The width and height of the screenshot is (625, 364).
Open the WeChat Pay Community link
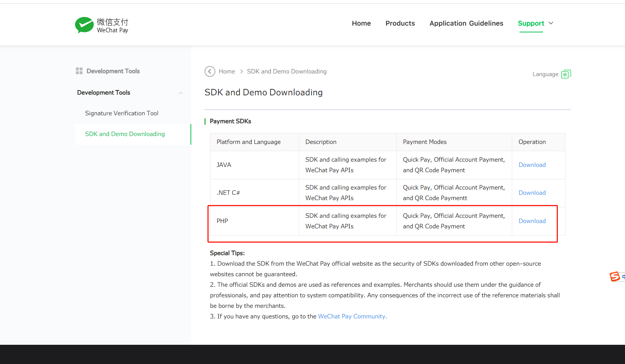pos(353,316)
